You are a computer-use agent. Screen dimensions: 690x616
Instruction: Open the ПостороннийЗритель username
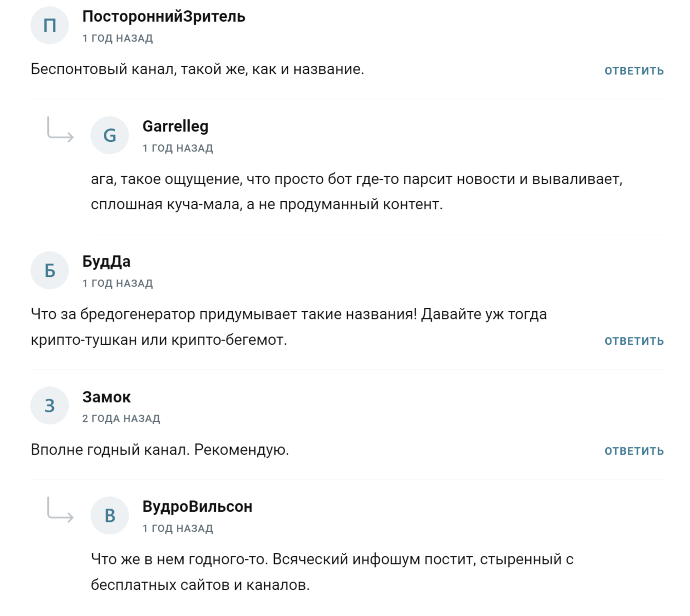(164, 16)
